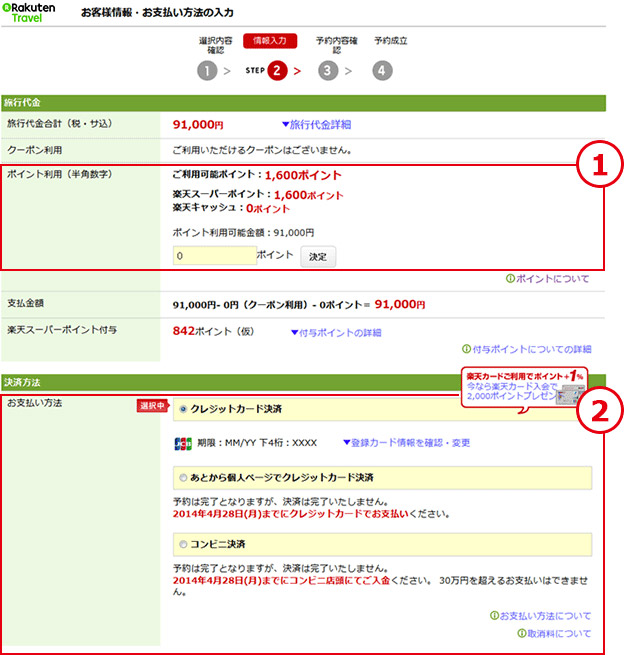Focus the points input field

pos(215,256)
